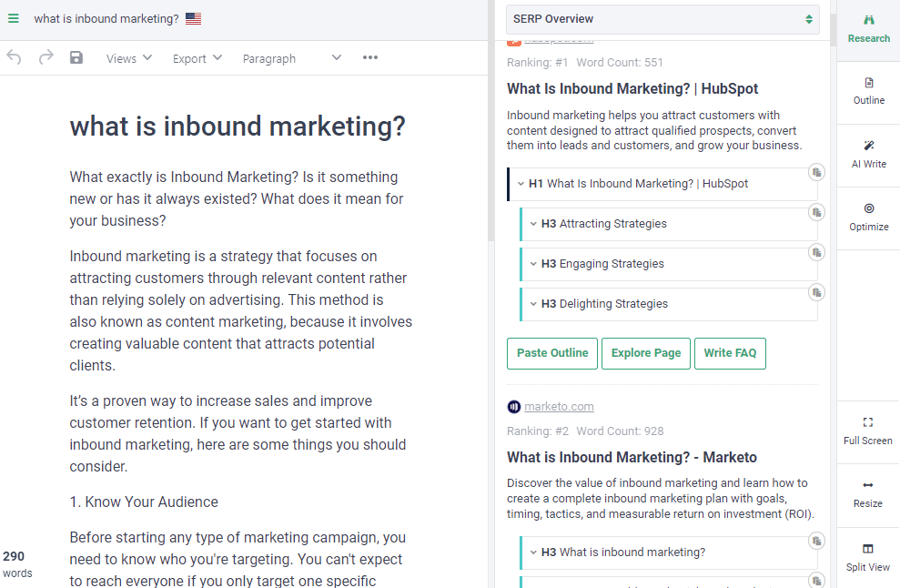Toggle Split View layout
Screen dimensions: 900x588
868,556
